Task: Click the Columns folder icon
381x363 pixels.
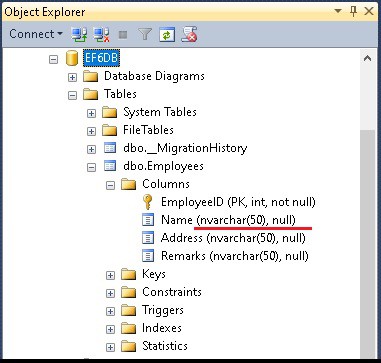Action: click(x=128, y=184)
